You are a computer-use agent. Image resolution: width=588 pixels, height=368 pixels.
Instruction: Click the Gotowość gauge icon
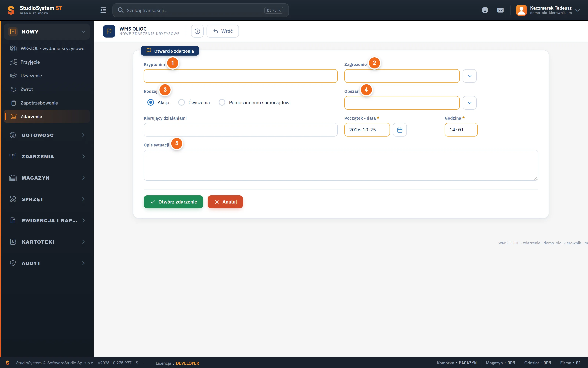(x=13, y=135)
